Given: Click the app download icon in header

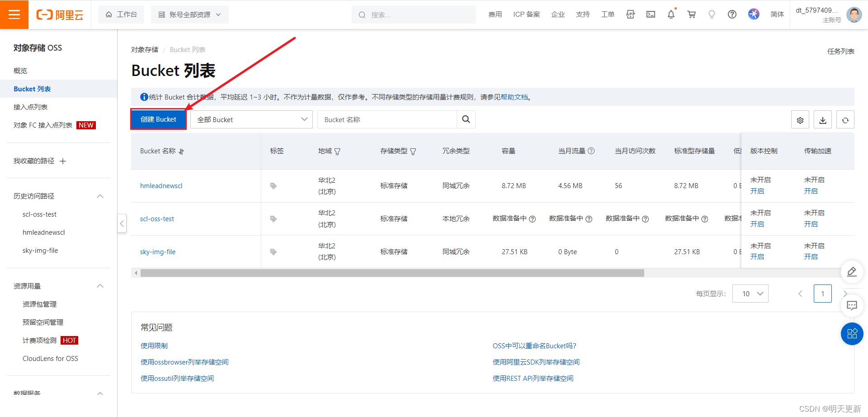Looking at the screenshot, I should pyautogui.click(x=630, y=14).
